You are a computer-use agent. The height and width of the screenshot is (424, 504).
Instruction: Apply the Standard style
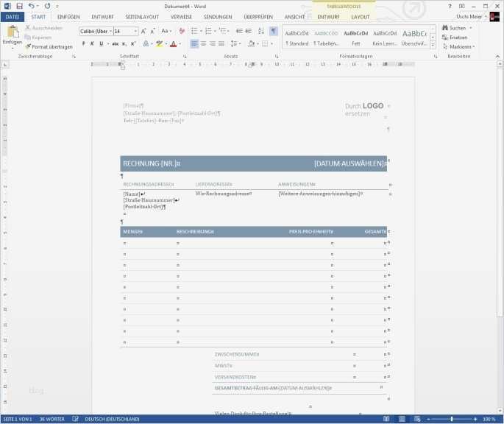[297, 38]
